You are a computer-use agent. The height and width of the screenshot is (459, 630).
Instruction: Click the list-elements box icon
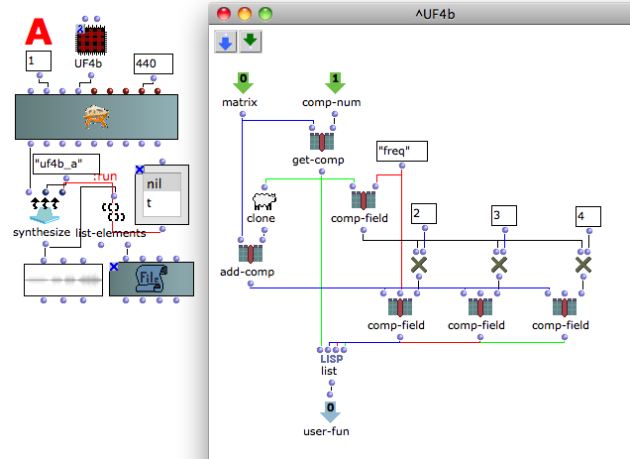coord(113,212)
